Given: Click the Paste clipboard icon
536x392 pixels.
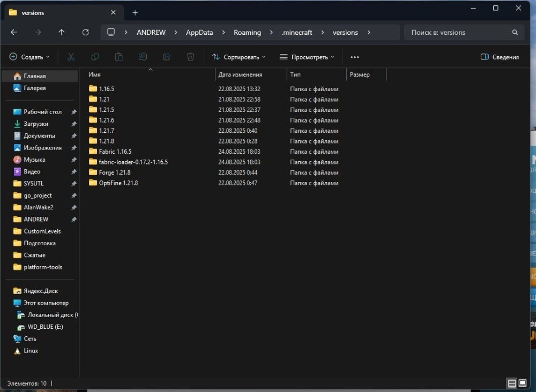Looking at the screenshot, I should (119, 57).
